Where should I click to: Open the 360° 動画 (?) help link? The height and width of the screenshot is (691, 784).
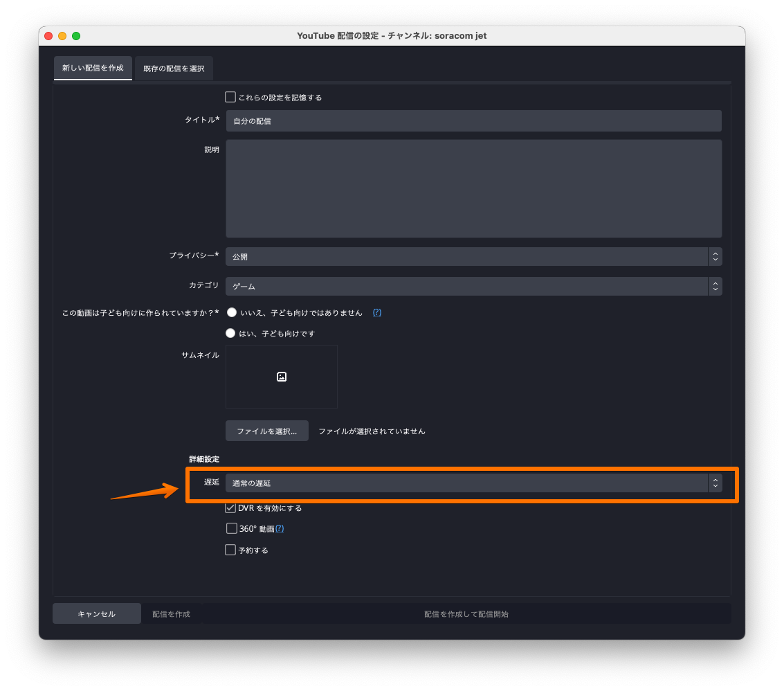[280, 529]
